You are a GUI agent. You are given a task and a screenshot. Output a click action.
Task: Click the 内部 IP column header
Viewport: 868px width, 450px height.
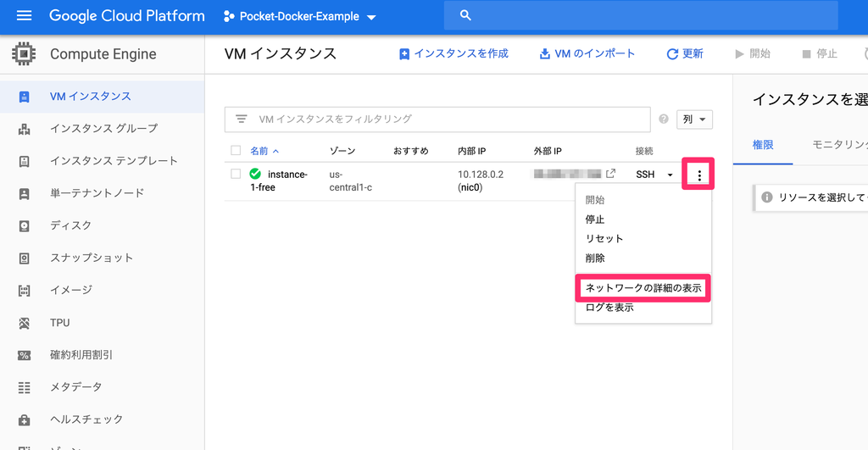471,151
